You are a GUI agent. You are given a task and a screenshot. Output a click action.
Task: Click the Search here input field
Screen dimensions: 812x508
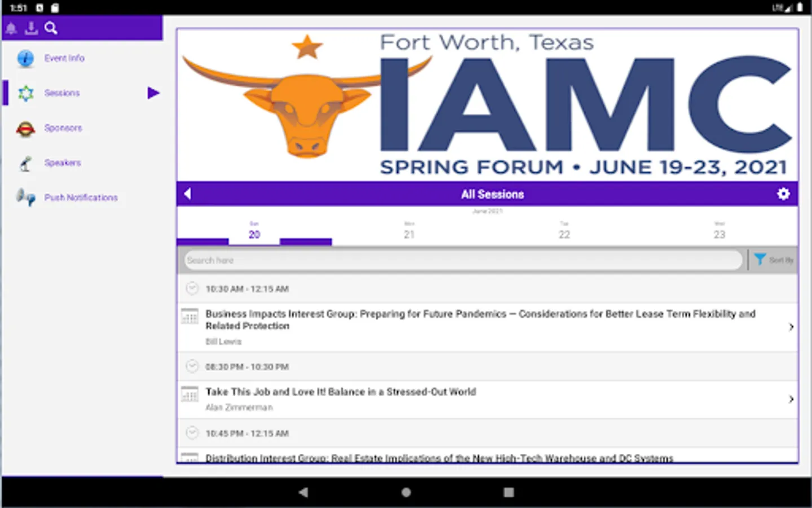pos(462,260)
